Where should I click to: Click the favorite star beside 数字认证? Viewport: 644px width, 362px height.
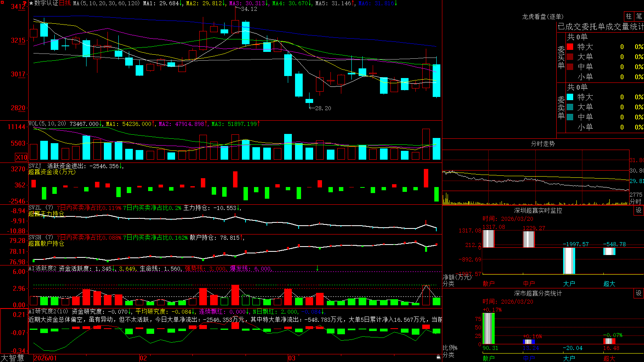click(31, 3)
